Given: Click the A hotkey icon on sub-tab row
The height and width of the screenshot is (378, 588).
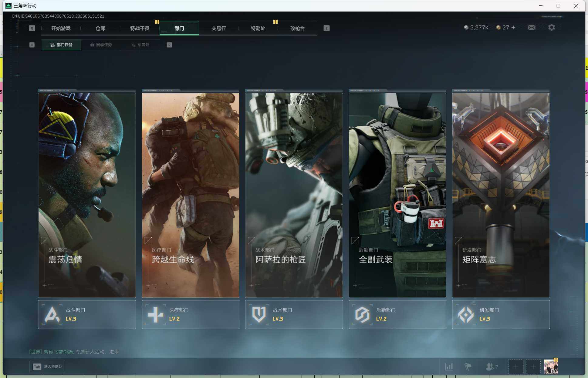Looking at the screenshot, I should pyautogui.click(x=32, y=45).
